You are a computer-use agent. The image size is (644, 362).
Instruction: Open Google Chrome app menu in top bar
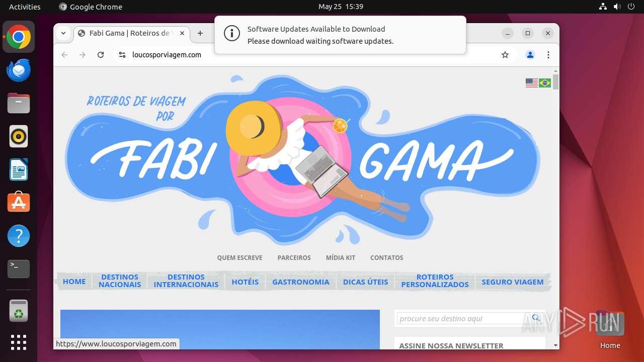click(91, 7)
